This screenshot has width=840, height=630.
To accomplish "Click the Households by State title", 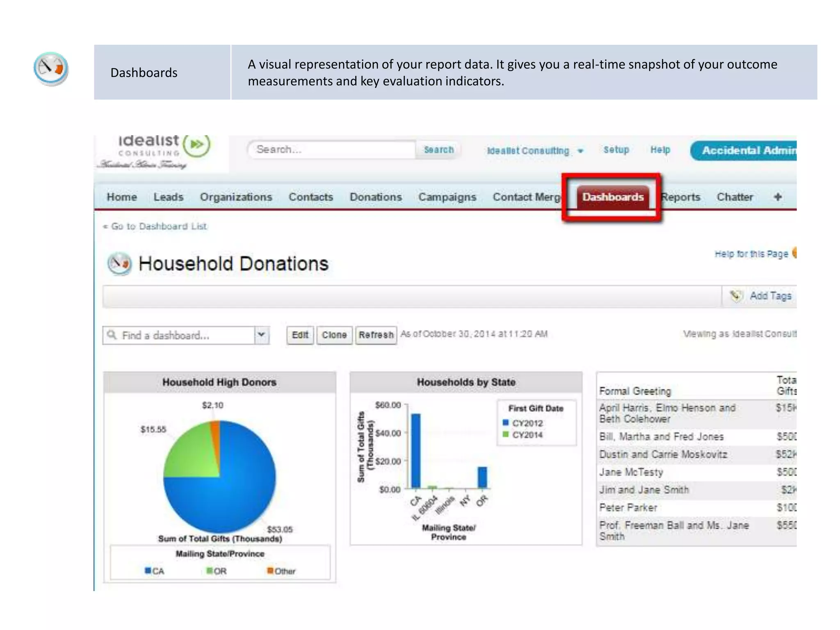I will pyautogui.click(x=466, y=382).
